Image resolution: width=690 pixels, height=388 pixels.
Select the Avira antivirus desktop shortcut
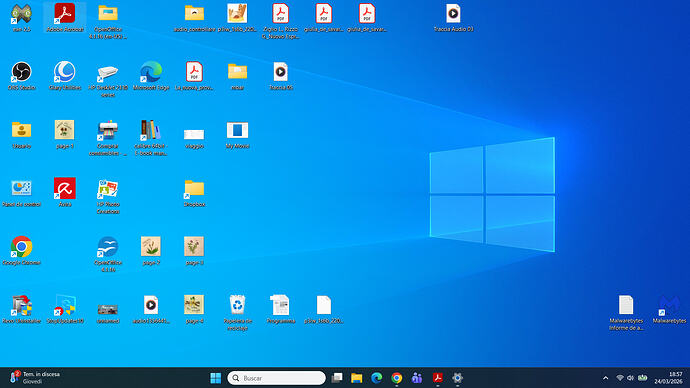tap(65, 192)
